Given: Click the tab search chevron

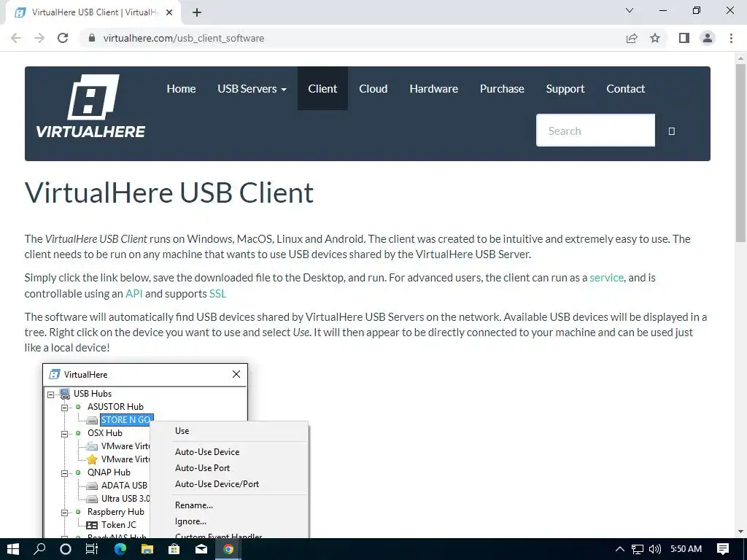Looking at the screenshot, I should coord(630,10).
